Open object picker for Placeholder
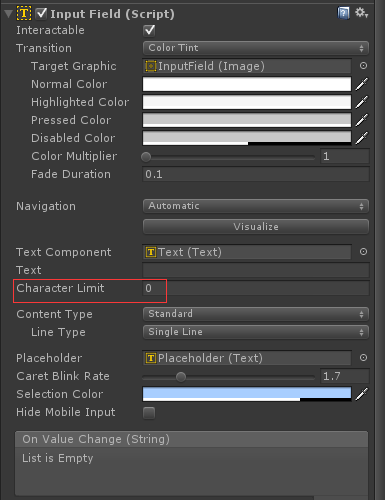 [363, 358]
